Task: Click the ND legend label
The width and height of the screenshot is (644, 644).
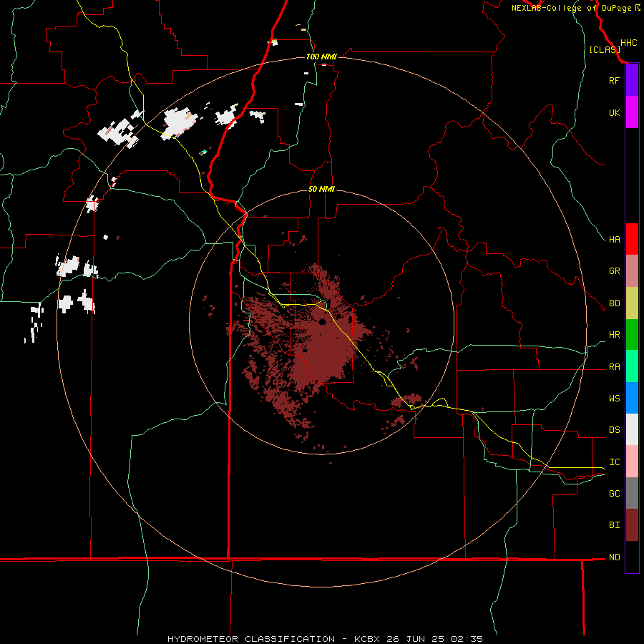Action: 614,557
